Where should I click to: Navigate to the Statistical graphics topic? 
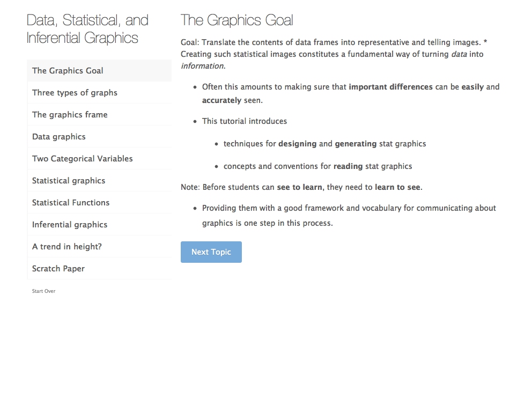69,181
